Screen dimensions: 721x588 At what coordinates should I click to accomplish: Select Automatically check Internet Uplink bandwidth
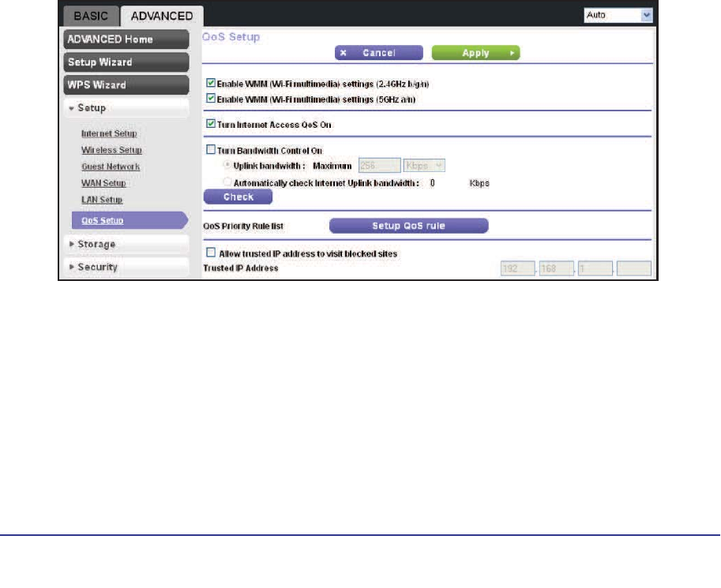click(227, 182)
